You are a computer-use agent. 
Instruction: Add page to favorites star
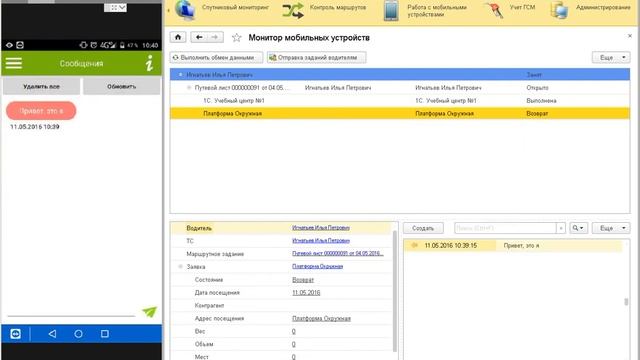(x=236, y=38)
